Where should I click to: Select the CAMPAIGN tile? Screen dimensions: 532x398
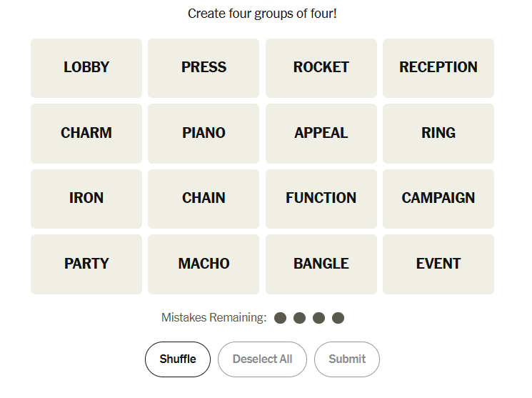[438, 199]
